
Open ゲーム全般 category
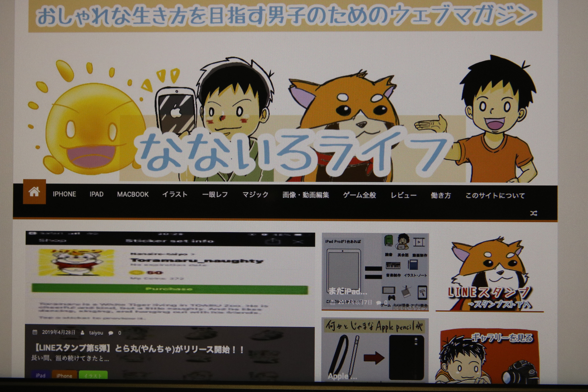pos(360,195)
